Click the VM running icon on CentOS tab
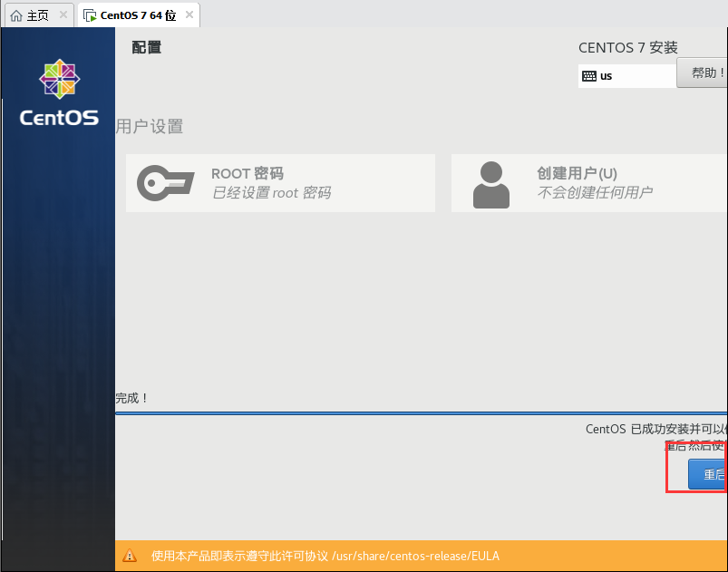 [x=90, y=15]
